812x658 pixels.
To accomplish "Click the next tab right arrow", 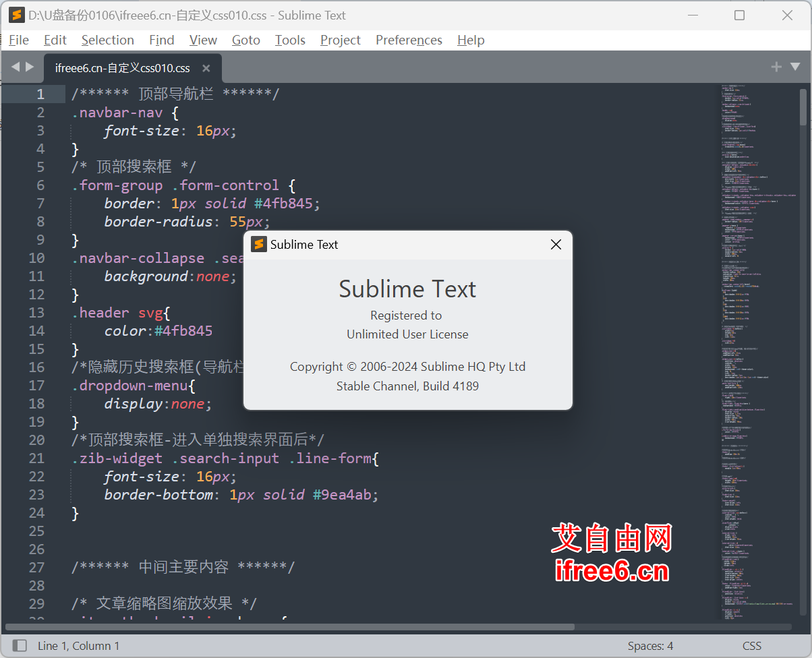I will click(30, 67).
